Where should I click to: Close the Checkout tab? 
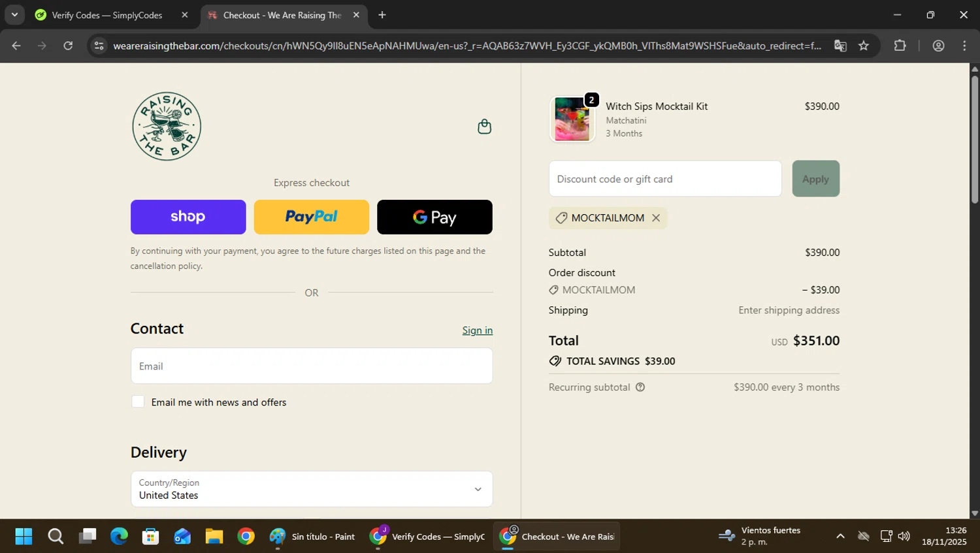point(356,15)
